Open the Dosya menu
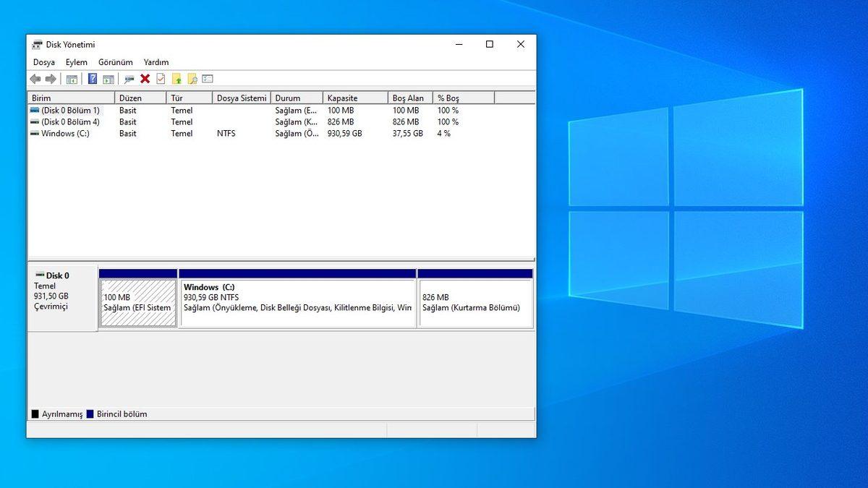The width and height of the screenshot is (868, 488). coord(43,62)
